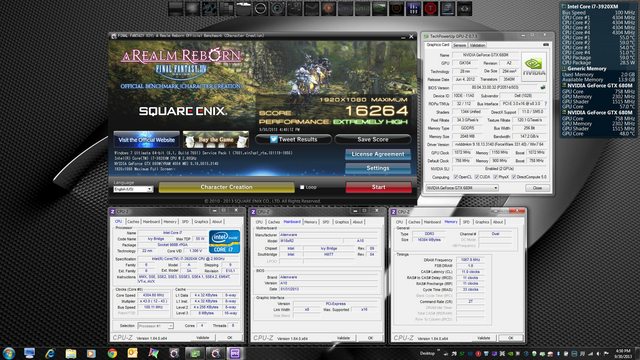This screenshot has width=640, height=360.
Task: Open the Caches tab in the left CPU-Z window
Action: [133, 221]
